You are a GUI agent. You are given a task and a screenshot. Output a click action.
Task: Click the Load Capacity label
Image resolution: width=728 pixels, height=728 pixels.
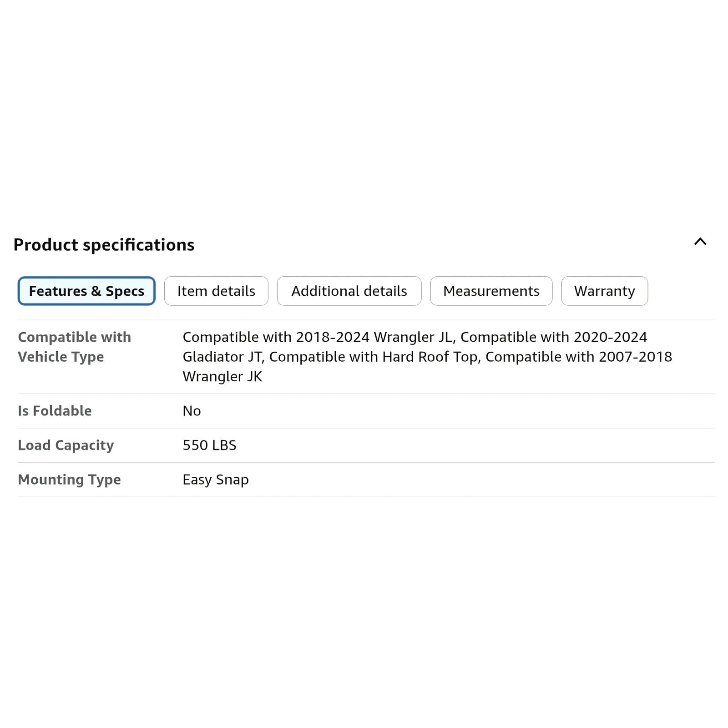[x=66, y=445]
